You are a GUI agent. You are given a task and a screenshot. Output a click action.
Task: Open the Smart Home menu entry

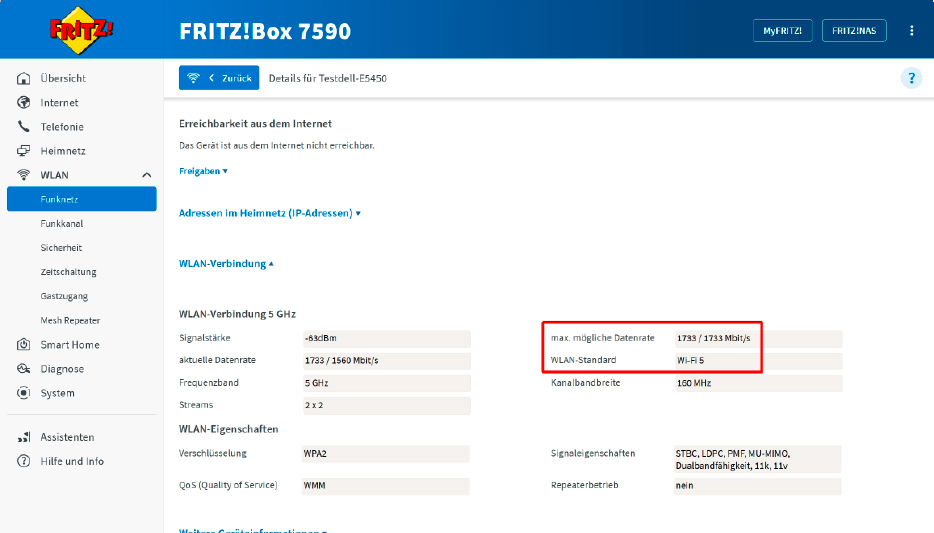coord(70,345)
